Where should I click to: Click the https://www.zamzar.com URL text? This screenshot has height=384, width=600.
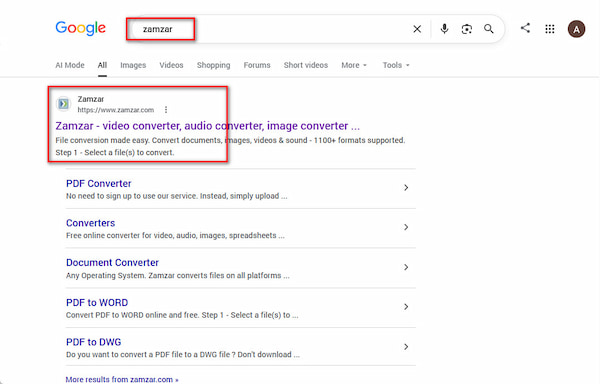tap(116, 110)
